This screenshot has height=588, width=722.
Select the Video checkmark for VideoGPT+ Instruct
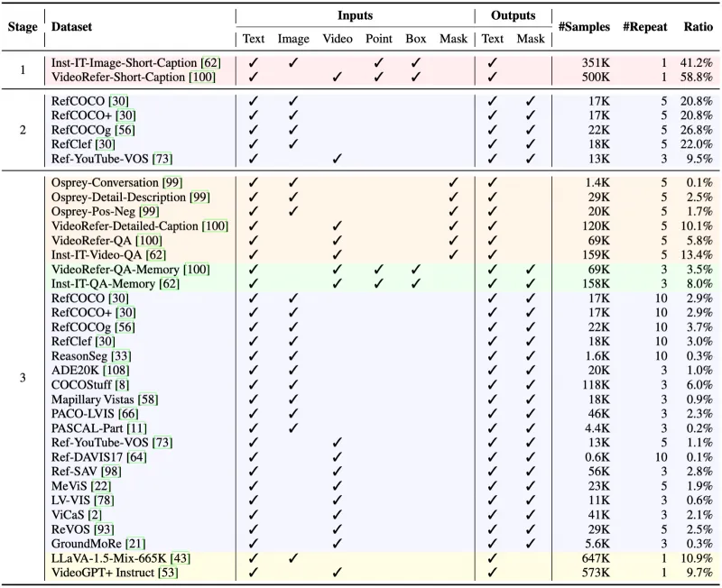[x=336, y=573]
